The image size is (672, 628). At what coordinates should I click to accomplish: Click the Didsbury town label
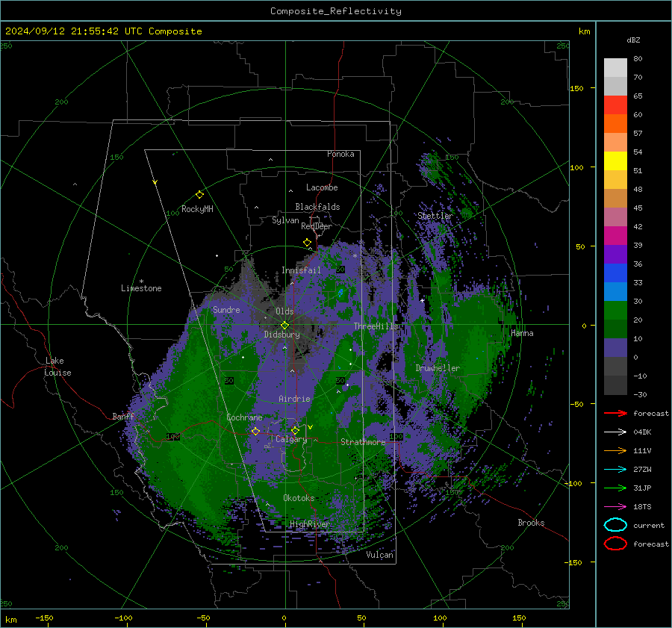click(x=281, y=335)
